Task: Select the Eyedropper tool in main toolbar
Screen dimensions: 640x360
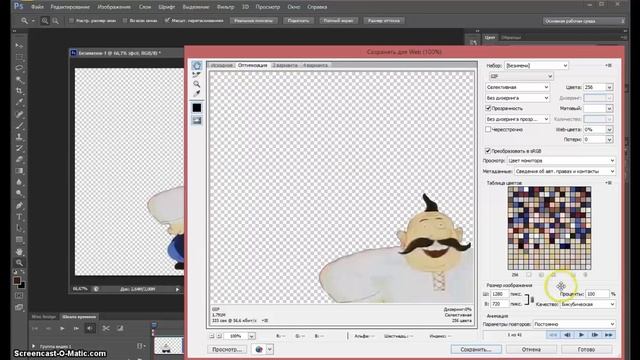Action: pos(19,102)
